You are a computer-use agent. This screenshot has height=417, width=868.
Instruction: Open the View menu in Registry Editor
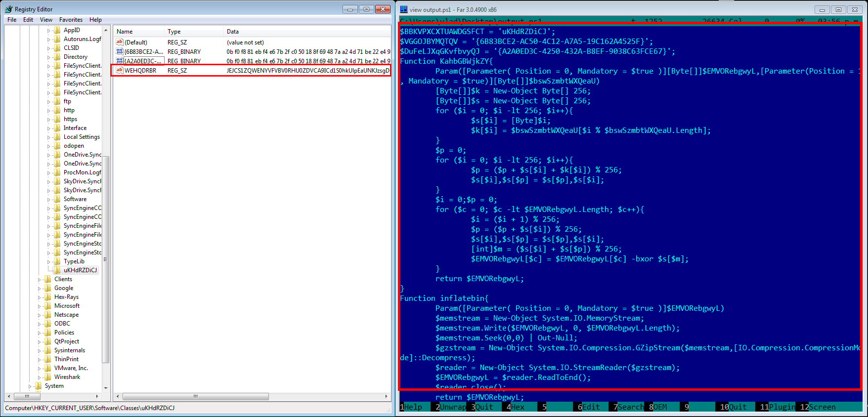pos(46,20)
